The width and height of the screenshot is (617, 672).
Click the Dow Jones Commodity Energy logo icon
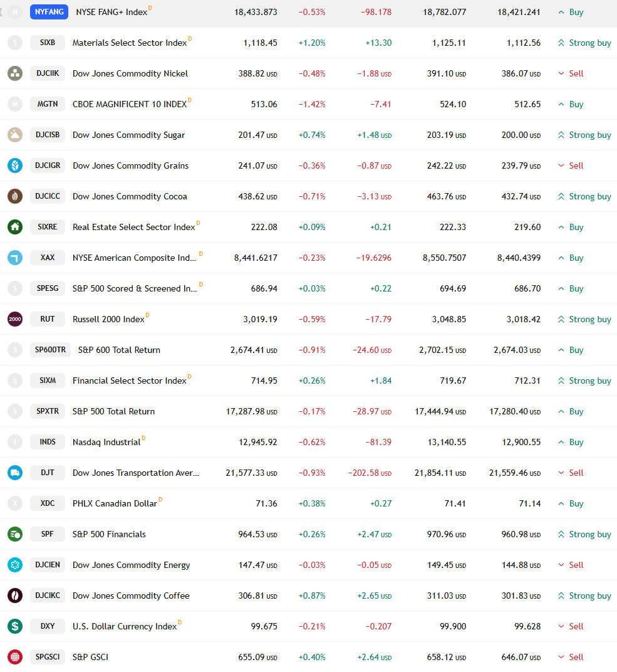(15, 565)
